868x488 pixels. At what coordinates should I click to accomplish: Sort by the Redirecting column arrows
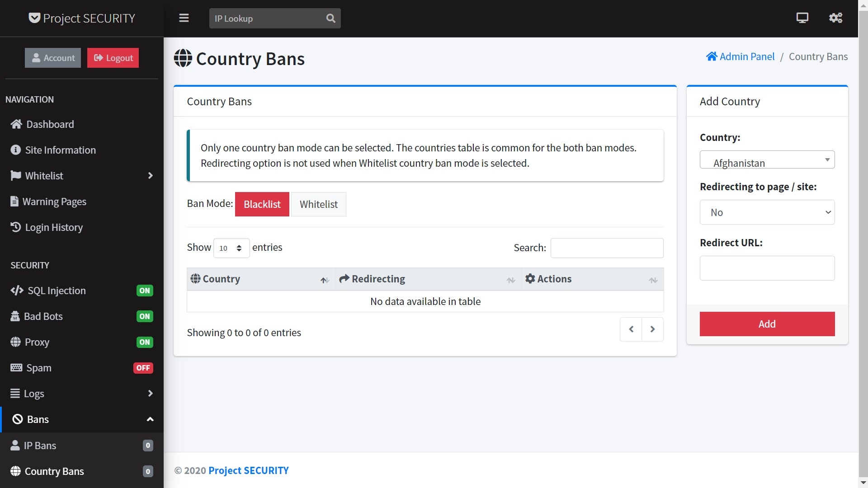coord(510,280)
